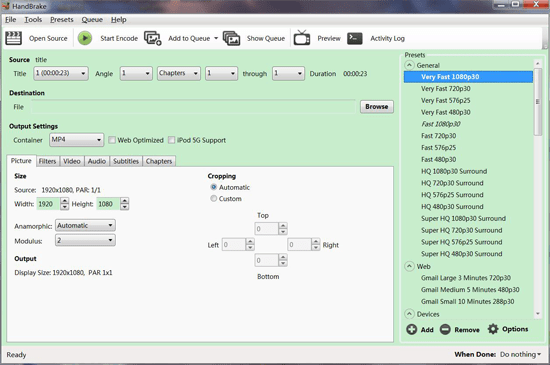Switch to the Chapters tab
This screenshot has height=365, width=550.
(159, 161)
